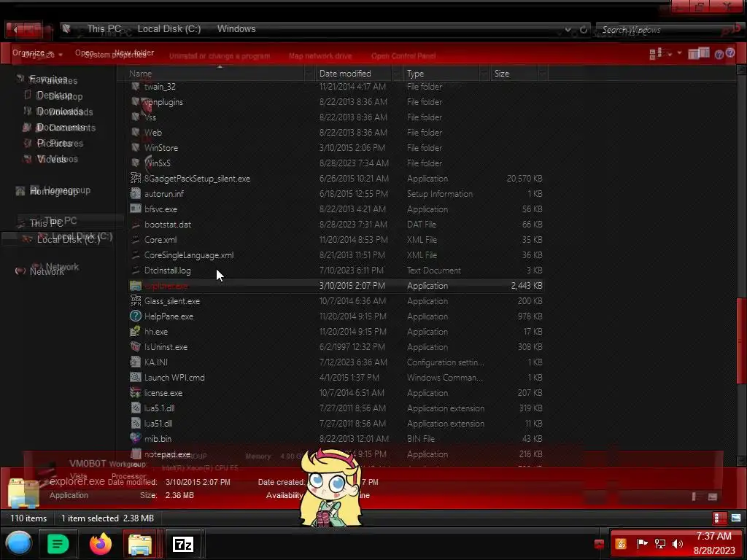Open 7-Zip from the taskbar
The height and width of the screenshot is (560, 747).
point(183,543)
